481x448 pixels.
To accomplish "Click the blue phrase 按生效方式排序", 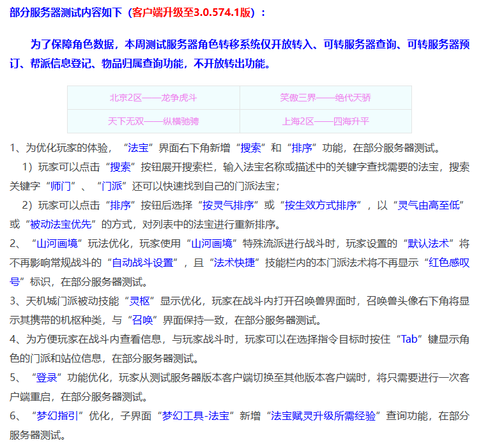I will (321, 205).
